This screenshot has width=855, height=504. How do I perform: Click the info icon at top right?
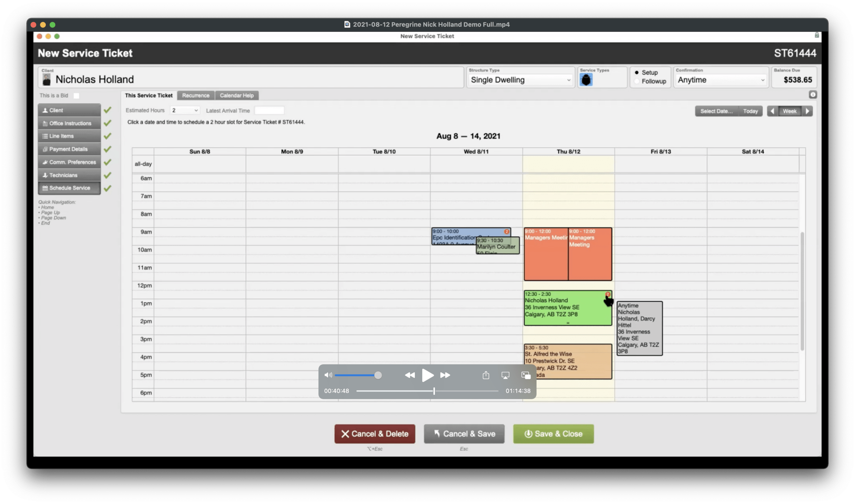pyautogui.click(x=813, y=95)
